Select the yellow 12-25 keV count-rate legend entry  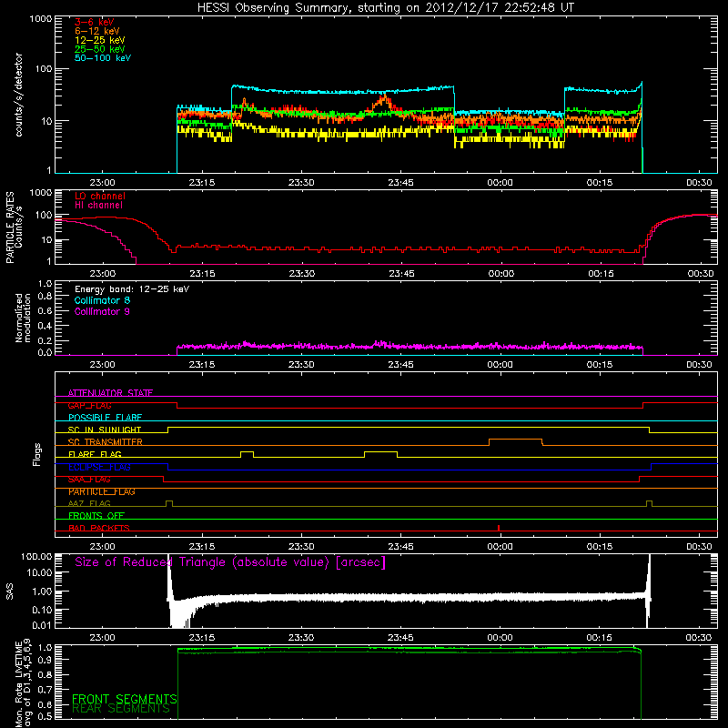pyautogui.click(x=100, y=40)
